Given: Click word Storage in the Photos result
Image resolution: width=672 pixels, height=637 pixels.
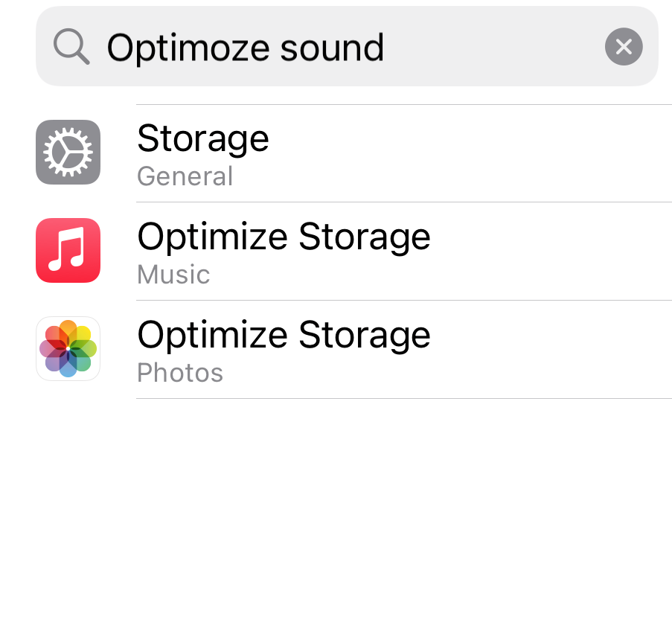Looking at the screenshot, I should [x=365, y=336].
